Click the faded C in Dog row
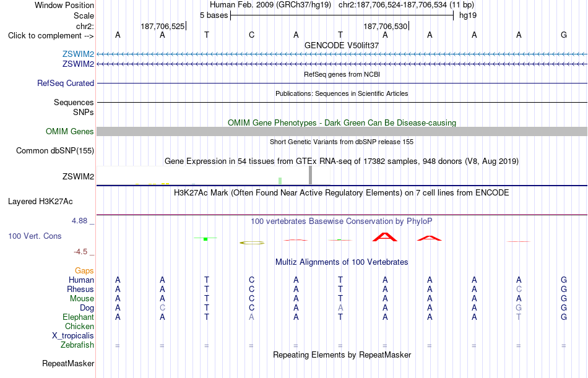The image size is (588, 378). 162,308
